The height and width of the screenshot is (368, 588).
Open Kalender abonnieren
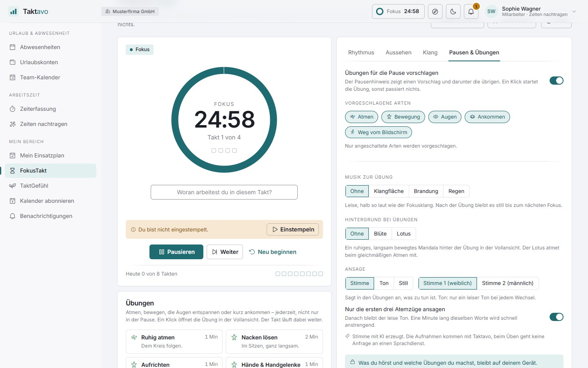(51, 201)
